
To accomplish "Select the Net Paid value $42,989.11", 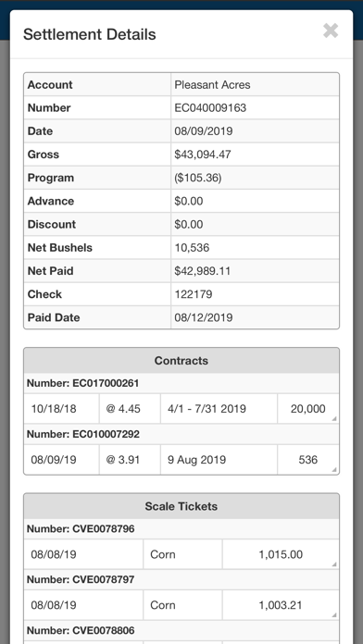I will [202, 271].
